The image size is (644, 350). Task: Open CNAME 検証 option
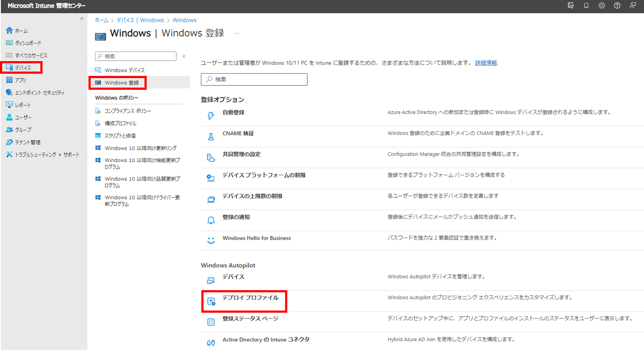click(x=238, y=133)
